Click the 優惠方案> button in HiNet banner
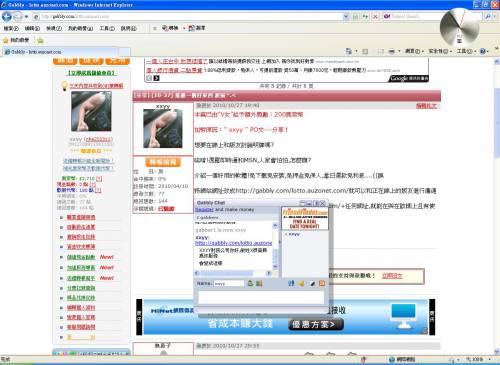500x365 pixels. [316, 324]
